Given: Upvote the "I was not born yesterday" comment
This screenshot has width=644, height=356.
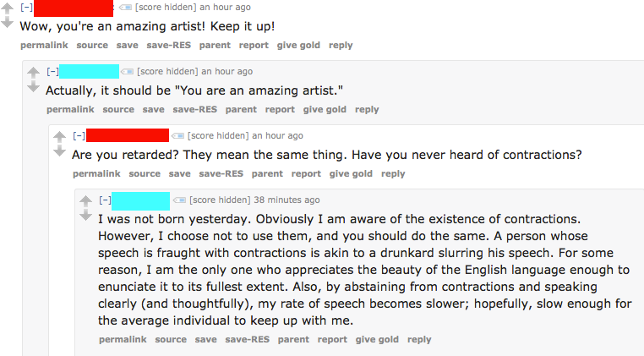Looking at the screenshot, I should coord(85,201).
